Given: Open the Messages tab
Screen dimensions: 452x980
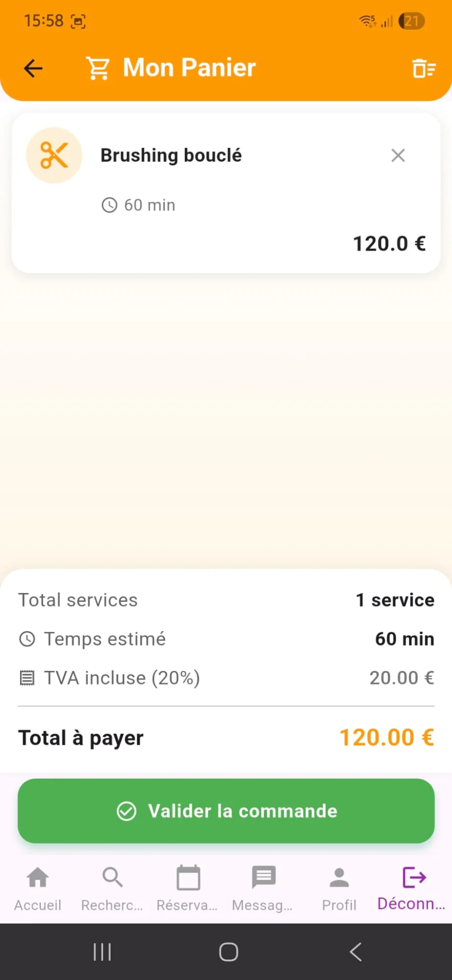Looking at the screenshot, I should coord(263,888).
